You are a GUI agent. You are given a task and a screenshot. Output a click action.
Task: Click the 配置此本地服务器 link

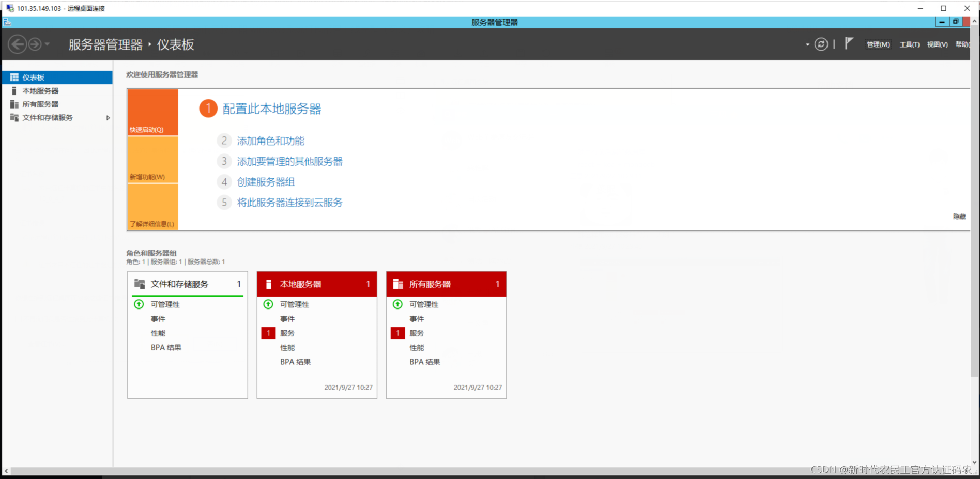[272, 109]
